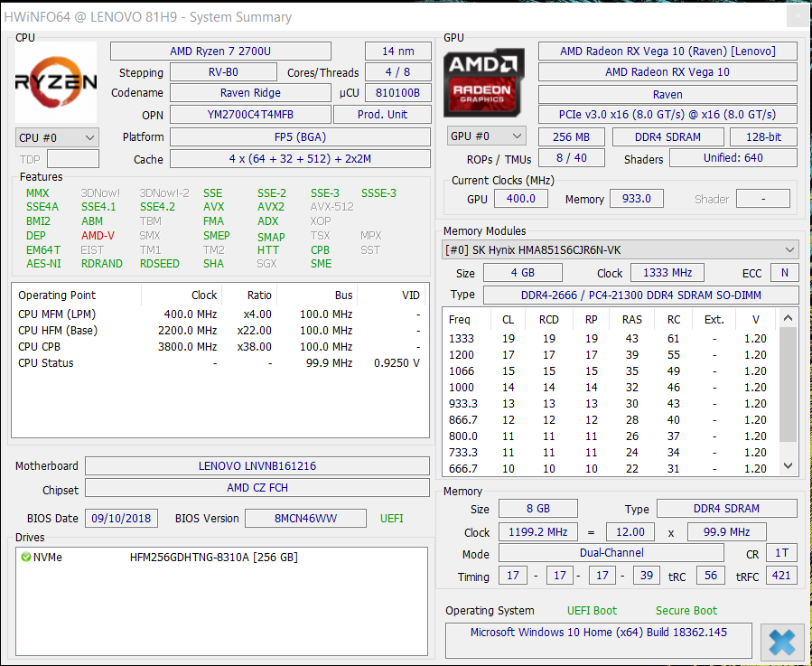812x666 pixels.
Task: Click the CPU Status 0.9250 V value
Action: 397,363
